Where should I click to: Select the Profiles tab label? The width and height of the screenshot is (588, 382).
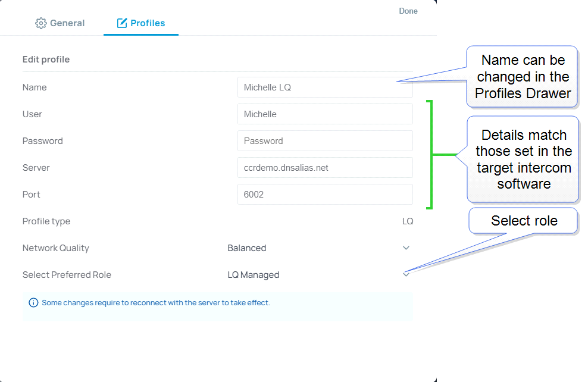[148, 23]
